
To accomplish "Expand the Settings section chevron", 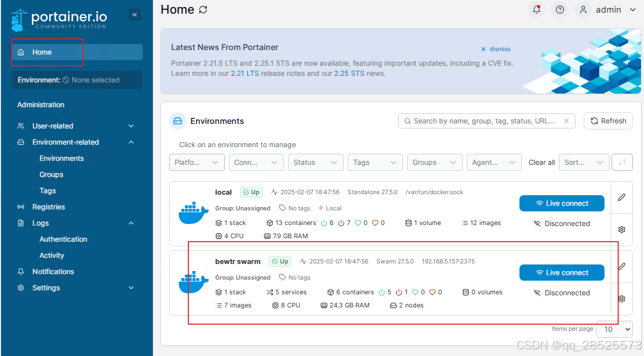I will coord(131,288).
